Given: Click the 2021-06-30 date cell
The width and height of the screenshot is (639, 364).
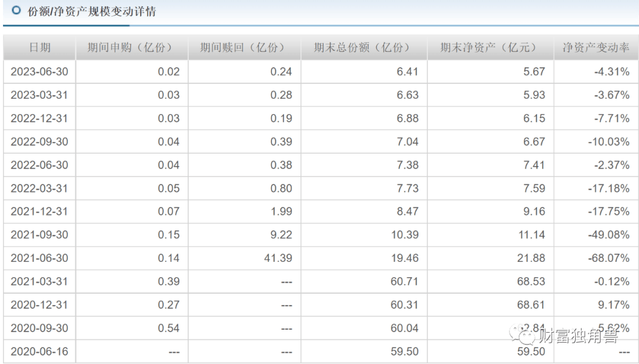Looking at the screenshot, I should click(x=40, y=258).
